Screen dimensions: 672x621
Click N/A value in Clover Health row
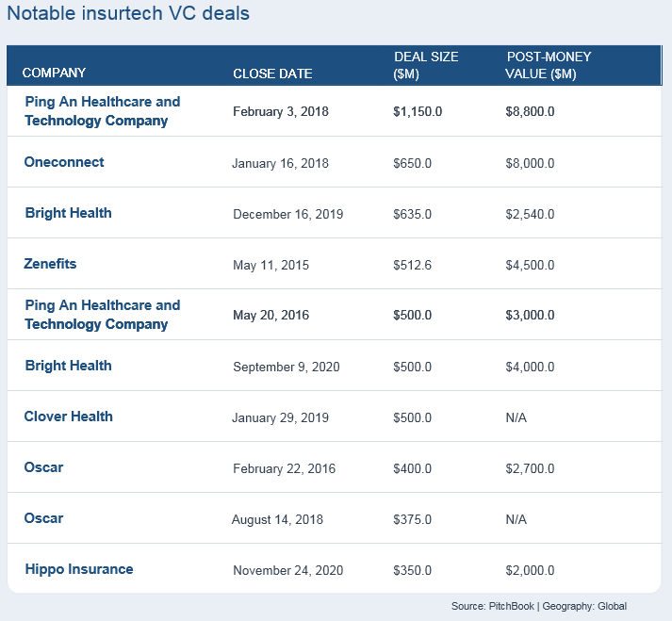pos(516,417)
